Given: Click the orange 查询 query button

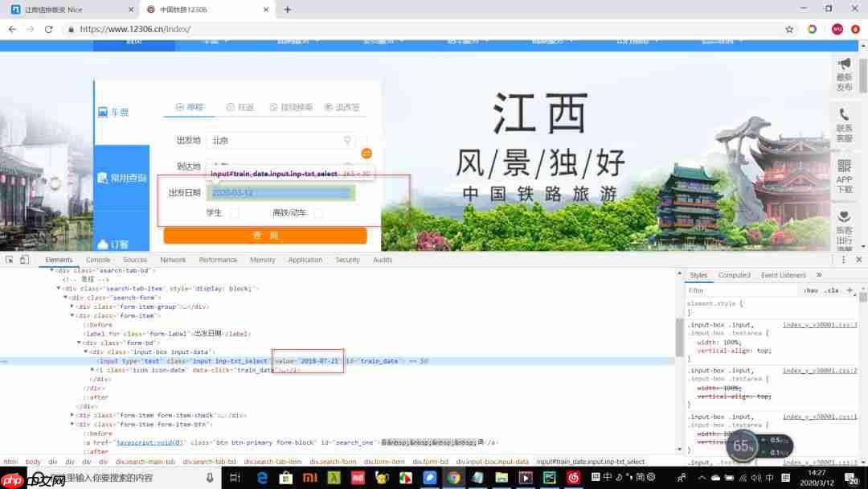Looking at the screenshot, I should [265, 235].
